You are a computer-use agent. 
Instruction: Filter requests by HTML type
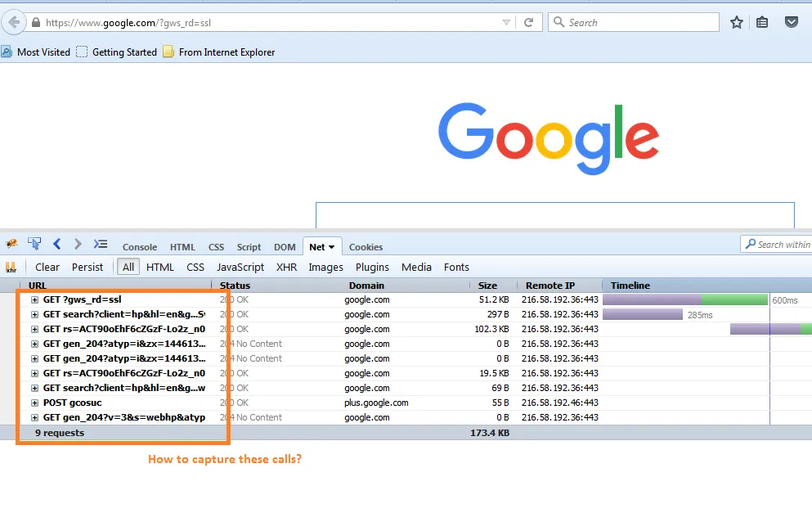[160, 268]
